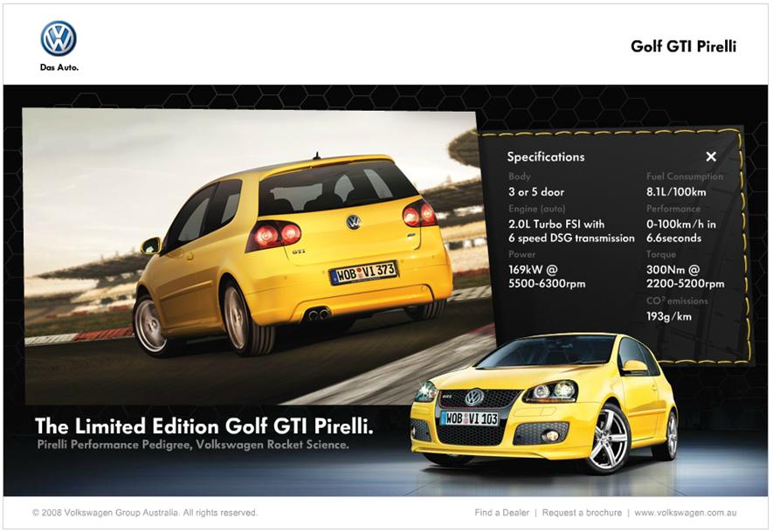The height and width of the screenshot is (532, 773).
Task: Click the WOB VI 373 license plate
Action: [x=363, y=273]
